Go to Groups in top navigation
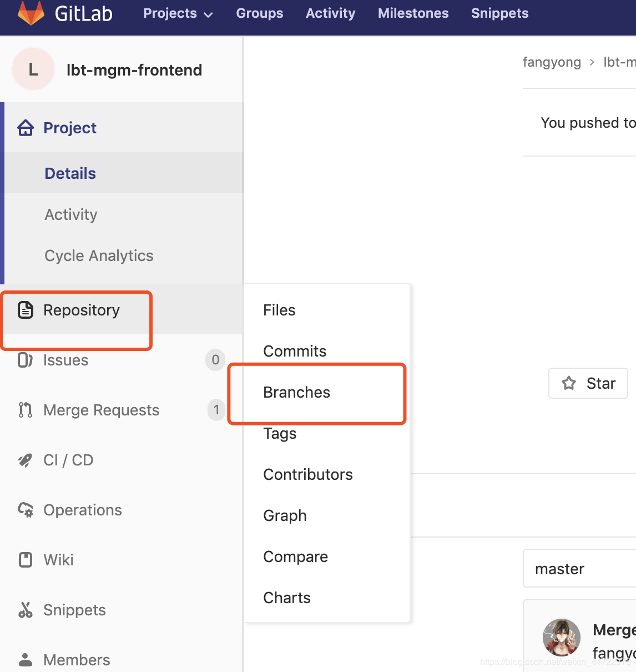Image resolution: width=636 pixels, height=672 pixels. coord(260,13)
